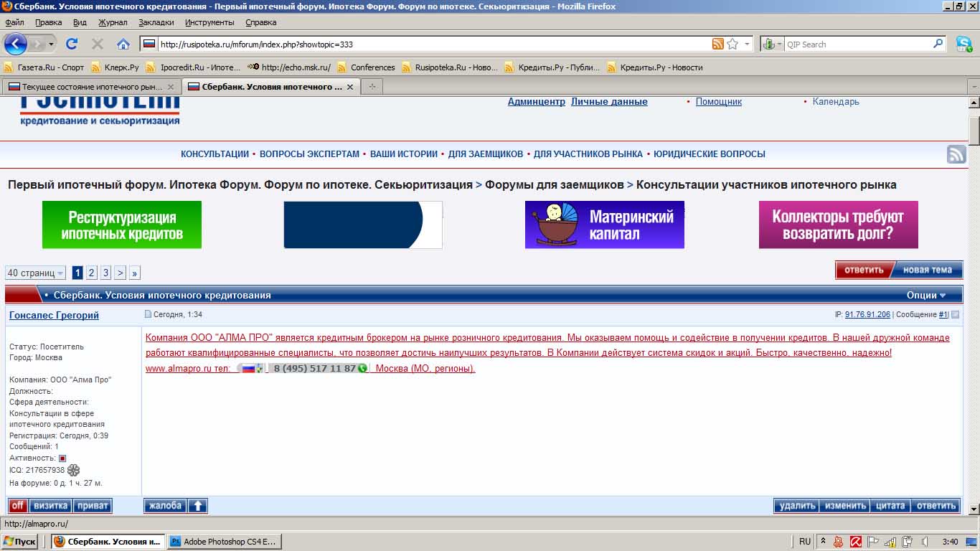Open the Материнский капитал banner
The image size is (980, 551).
[605, 225]
